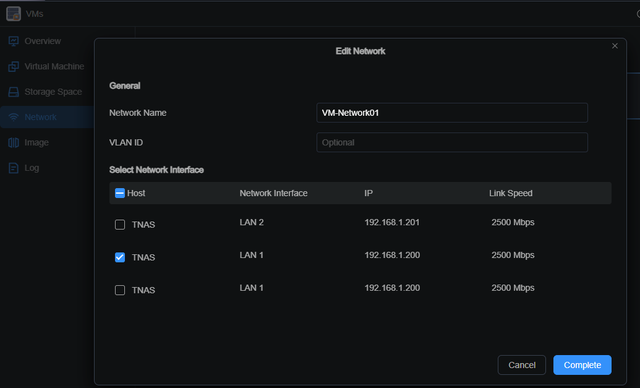640x388 pixels.
Task: Go to Virtual Machine section
Action: pos(54,67)
